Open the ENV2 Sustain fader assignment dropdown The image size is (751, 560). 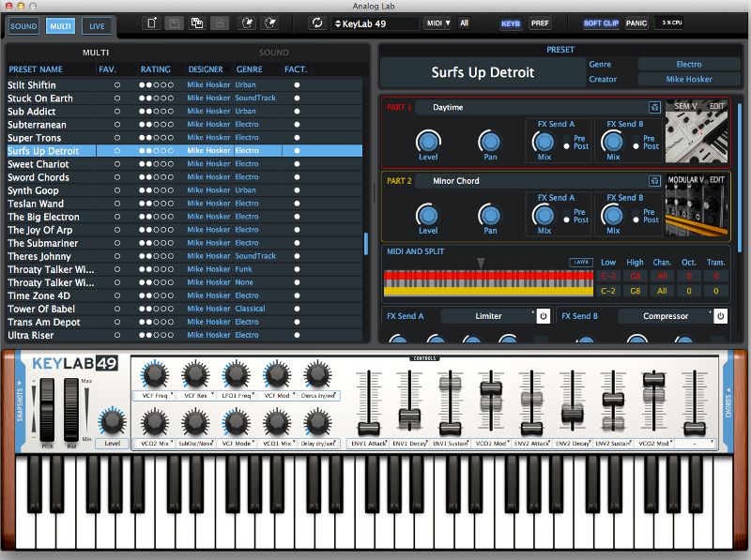[613, 444]
